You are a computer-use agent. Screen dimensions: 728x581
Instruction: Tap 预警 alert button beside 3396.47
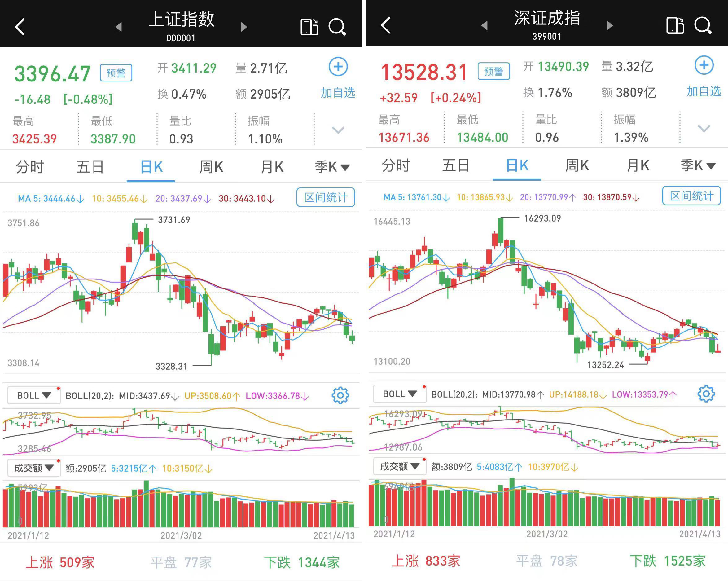pos(116,73)
